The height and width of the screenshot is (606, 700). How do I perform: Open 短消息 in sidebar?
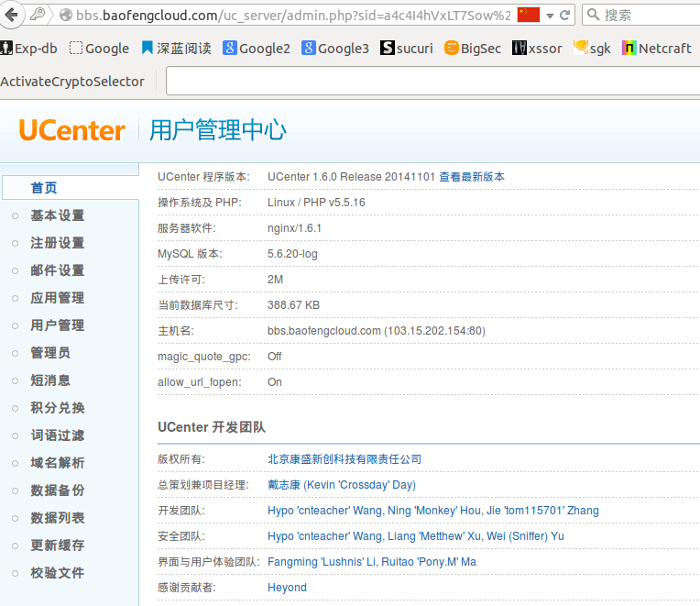[50, 380]
